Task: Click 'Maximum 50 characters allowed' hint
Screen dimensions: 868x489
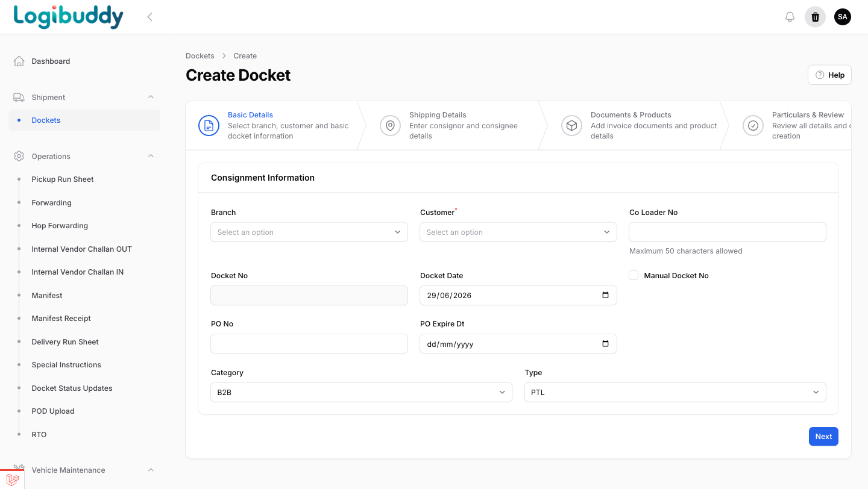Action: 686,251
